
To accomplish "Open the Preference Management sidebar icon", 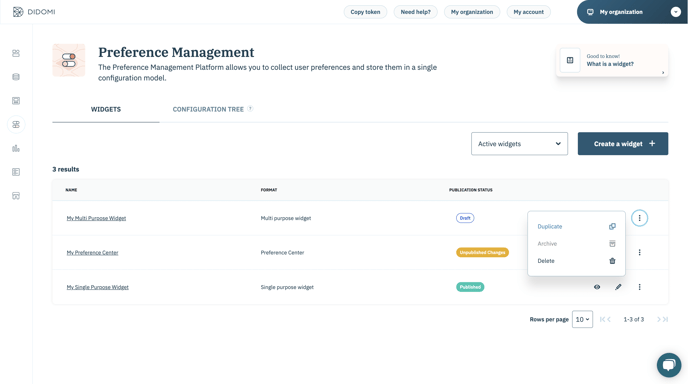I will 16,125.
